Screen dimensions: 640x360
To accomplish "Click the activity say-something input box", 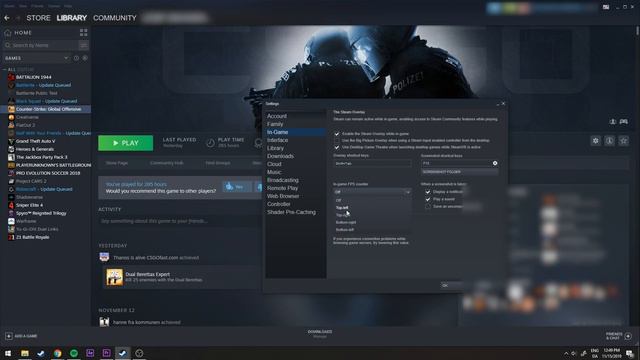I will click(179, 221).
